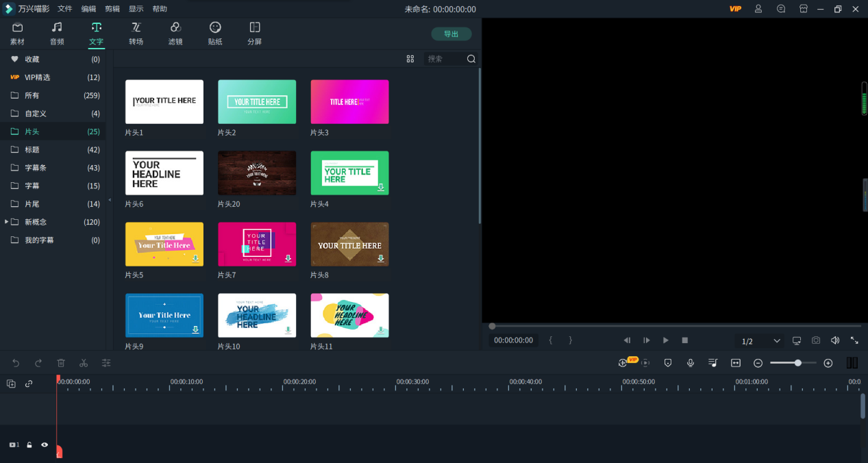Click the timeline zoom slider handle

(797, 363)
